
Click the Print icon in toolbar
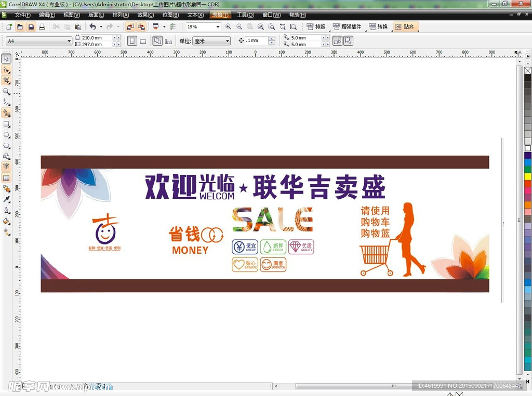point(42,26)
